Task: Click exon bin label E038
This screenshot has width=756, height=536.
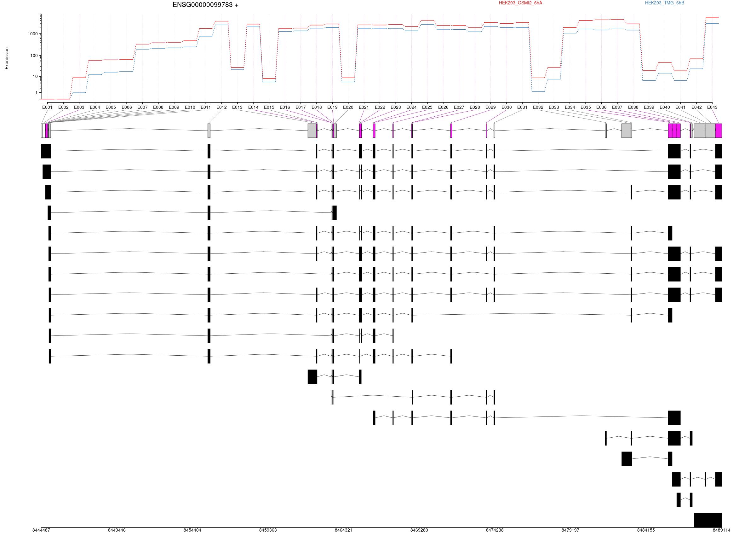Action: point(633,107)
